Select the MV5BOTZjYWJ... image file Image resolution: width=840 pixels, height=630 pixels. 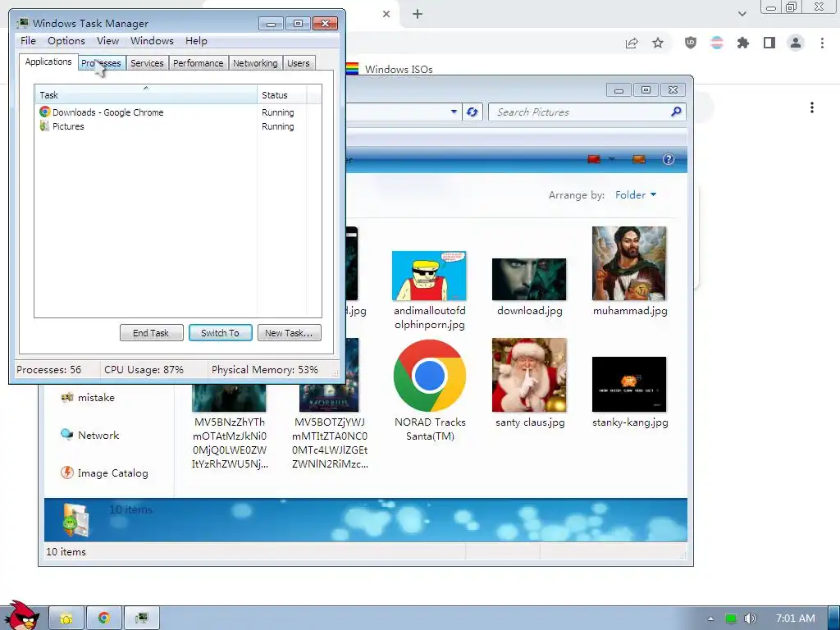[x=330, y=404]
